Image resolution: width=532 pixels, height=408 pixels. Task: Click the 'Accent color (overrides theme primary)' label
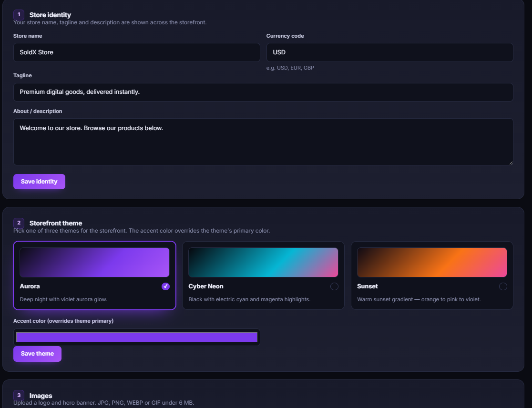click(x=63, y=321)
